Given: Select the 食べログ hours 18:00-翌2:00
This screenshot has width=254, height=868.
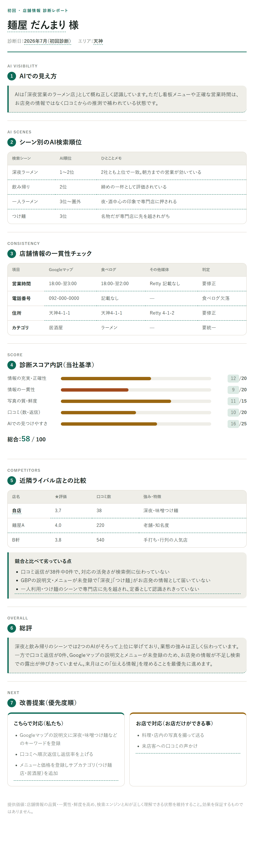Looking at the screenshot, I should [121, 284].
